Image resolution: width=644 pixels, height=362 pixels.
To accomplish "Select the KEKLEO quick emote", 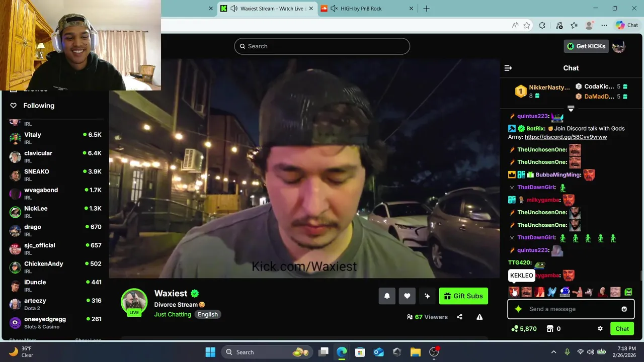I will [x=513, y=292].
